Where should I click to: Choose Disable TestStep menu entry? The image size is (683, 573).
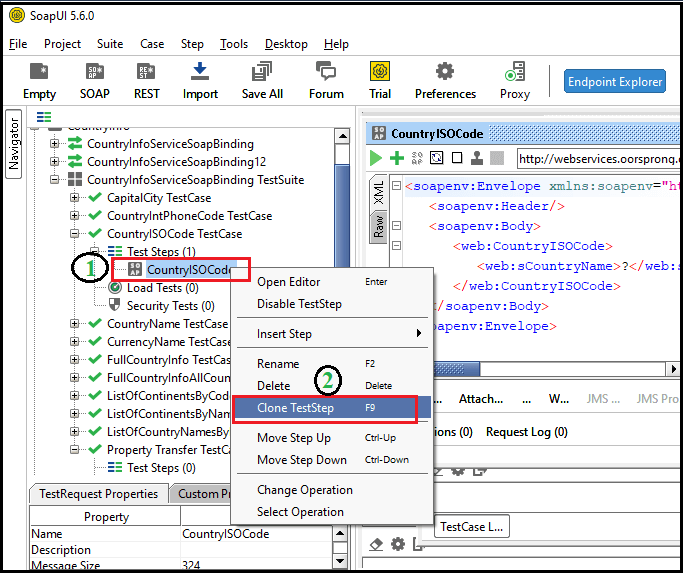(331, 304)
